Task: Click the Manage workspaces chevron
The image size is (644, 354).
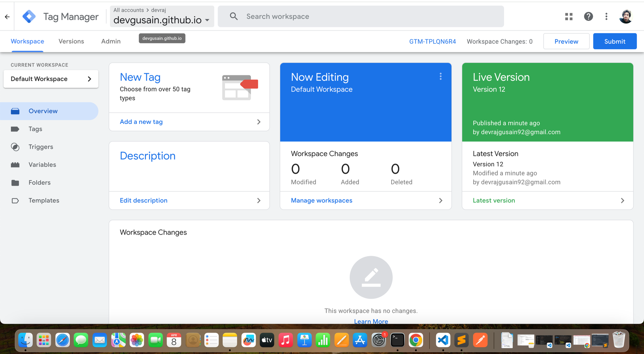Action: click(440, 200)
